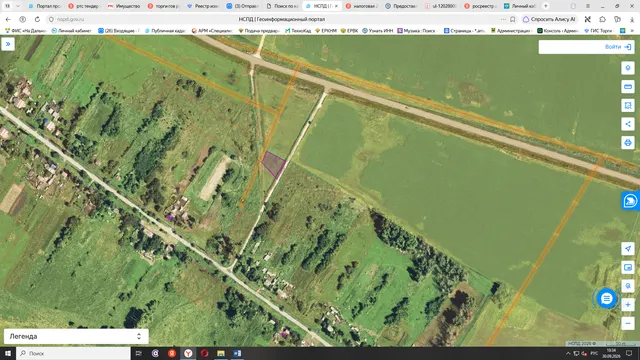The image size is (640, 360).
Task: Select the ruler measurement tool
Action: pyautogui.click(x=628, y=87)
